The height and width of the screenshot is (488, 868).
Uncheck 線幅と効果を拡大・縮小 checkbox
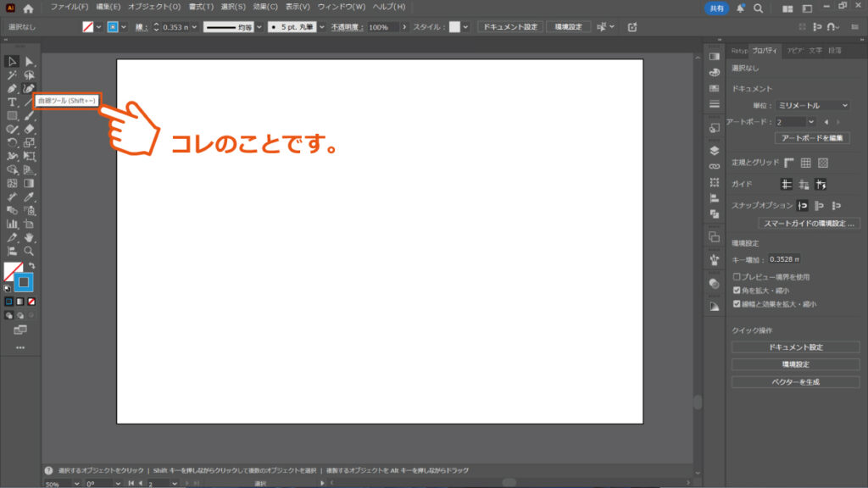click(737, 303)
